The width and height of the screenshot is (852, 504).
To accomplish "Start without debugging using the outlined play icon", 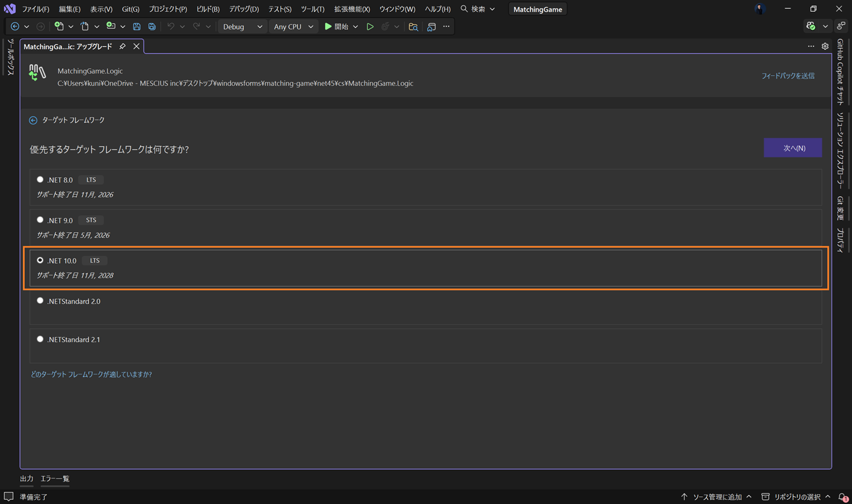I will (370, 27).
